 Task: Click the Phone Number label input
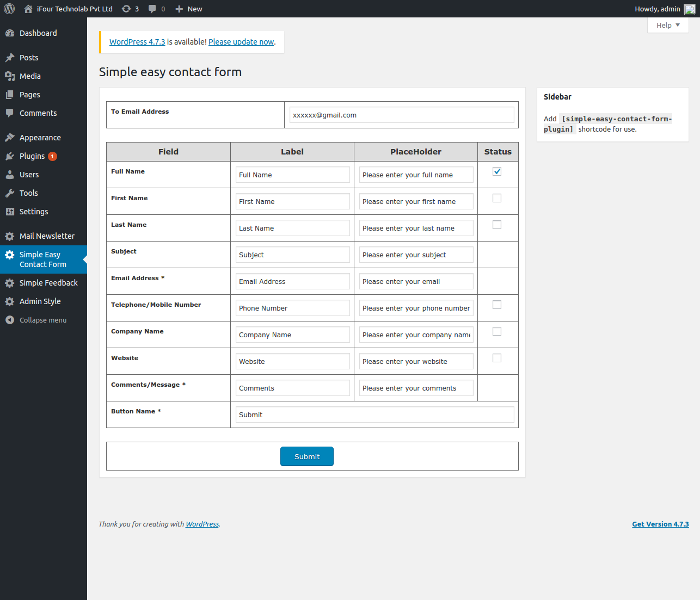pos(293,308)
